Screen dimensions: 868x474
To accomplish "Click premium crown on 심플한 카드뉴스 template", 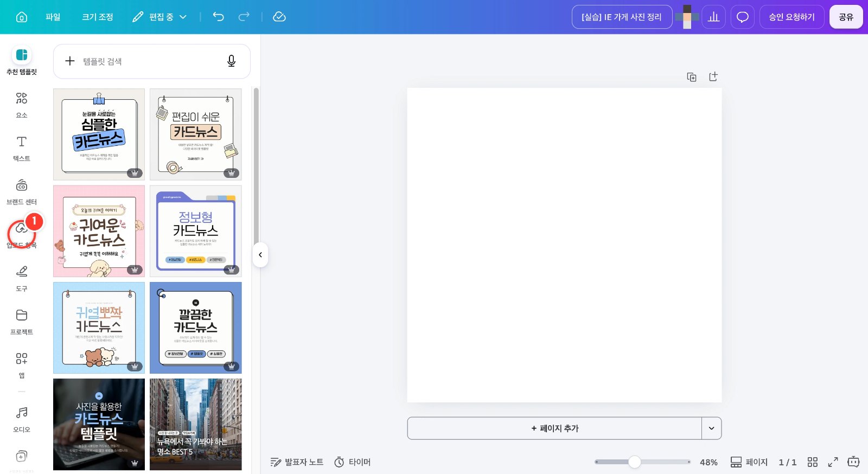I will tap(135, 173).
